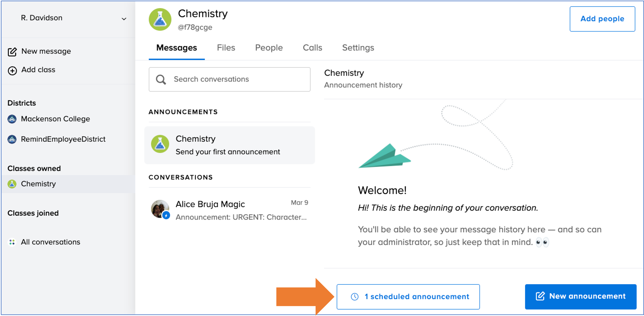Open the 1 scheduled announcement button
The height and width of the screenshot is (316, 644).
coord(408,296)
